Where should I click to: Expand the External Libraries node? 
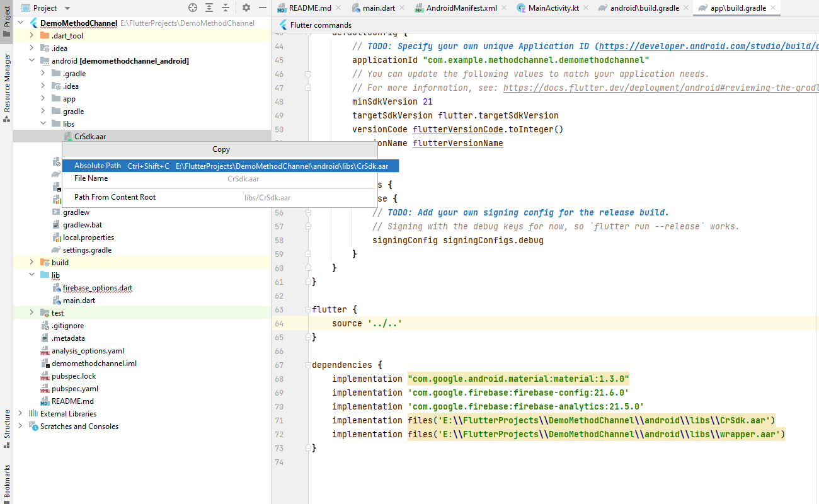pyautogui.click(x=20, y=414)
